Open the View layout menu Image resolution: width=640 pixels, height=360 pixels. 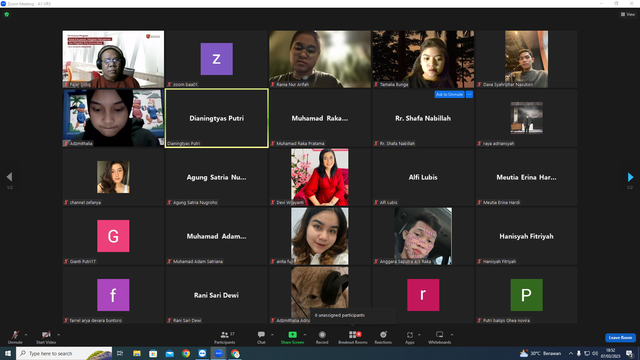click(628, 14)
